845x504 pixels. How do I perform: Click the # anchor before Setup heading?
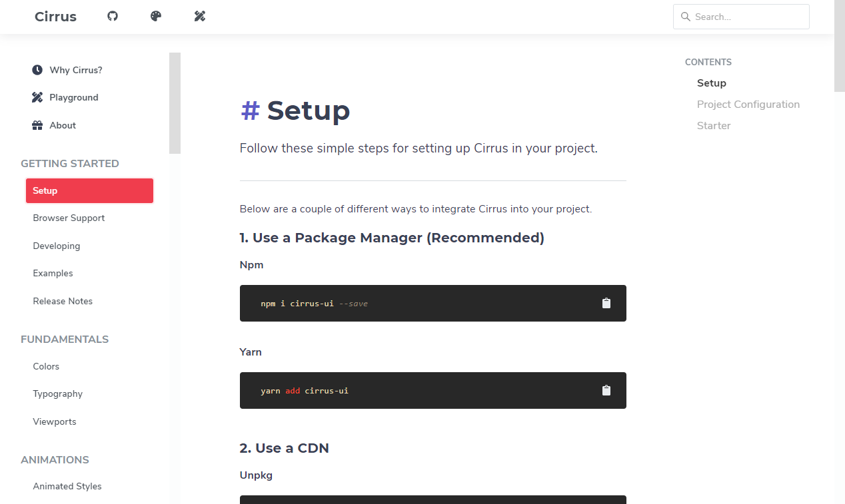point(250,111)
